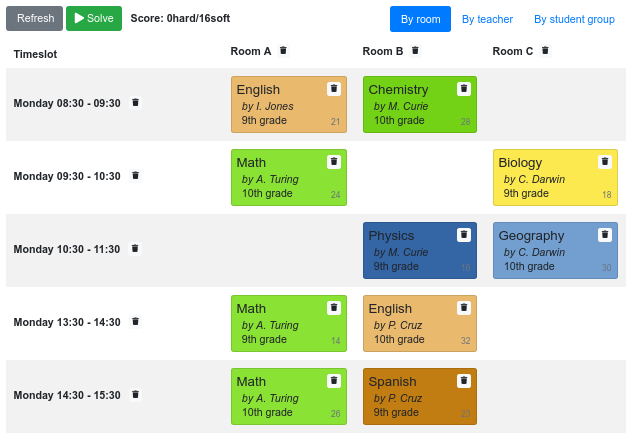Delete the Chemistry lesson by M. Curie
This screenshot has height=439, width=632.
[x=464, y=89]
